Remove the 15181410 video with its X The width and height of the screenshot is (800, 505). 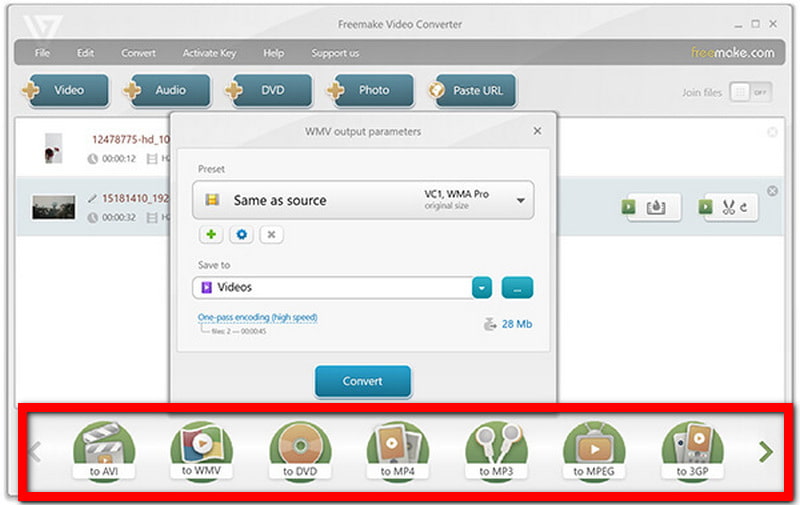point(772,191)
